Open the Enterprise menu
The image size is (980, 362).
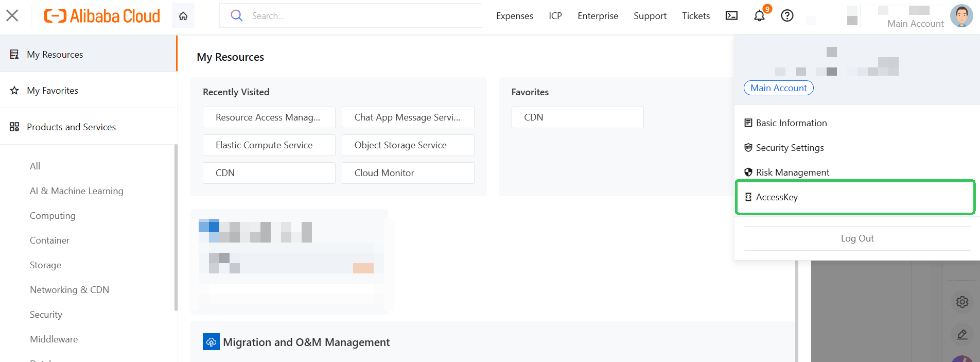598,16
